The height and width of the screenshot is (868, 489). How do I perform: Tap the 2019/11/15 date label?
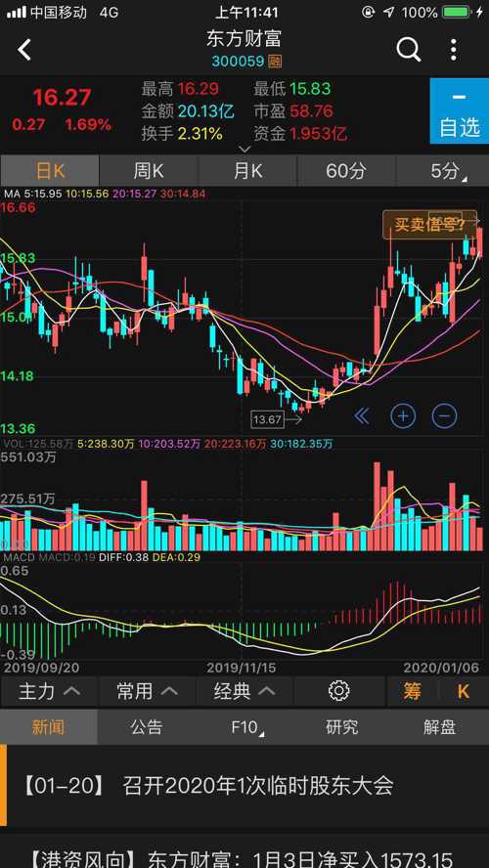(242, 668)
